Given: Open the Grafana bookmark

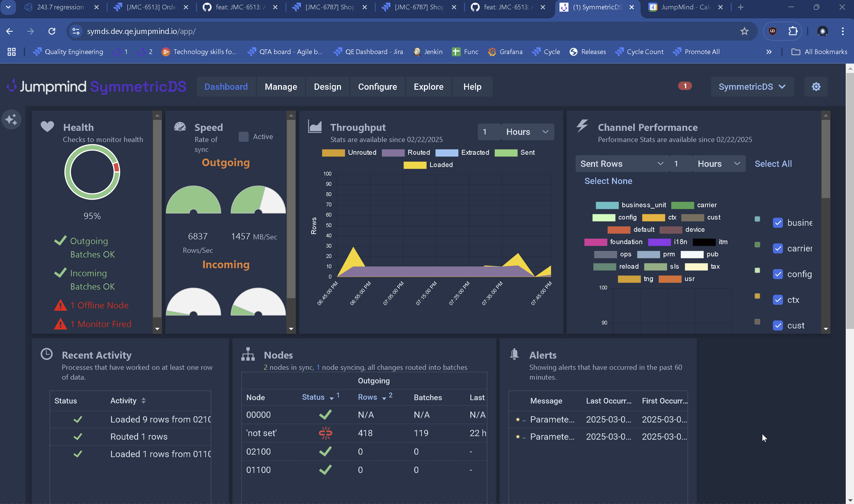Looking at the screenshot, I should point(505,52).
